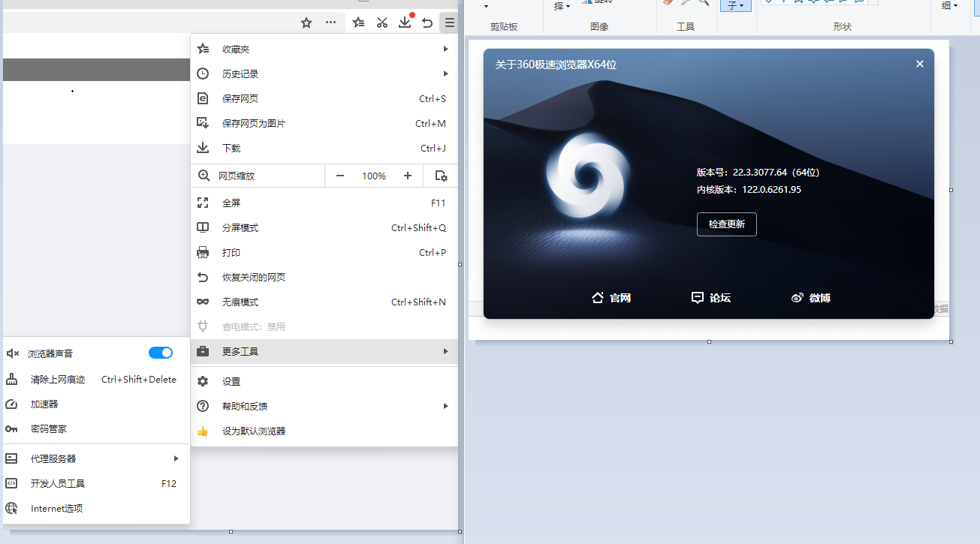This screenshot has height=544, width=980.
Task: Select 保存网页为图片 menu entry
Action: (324, 123)
